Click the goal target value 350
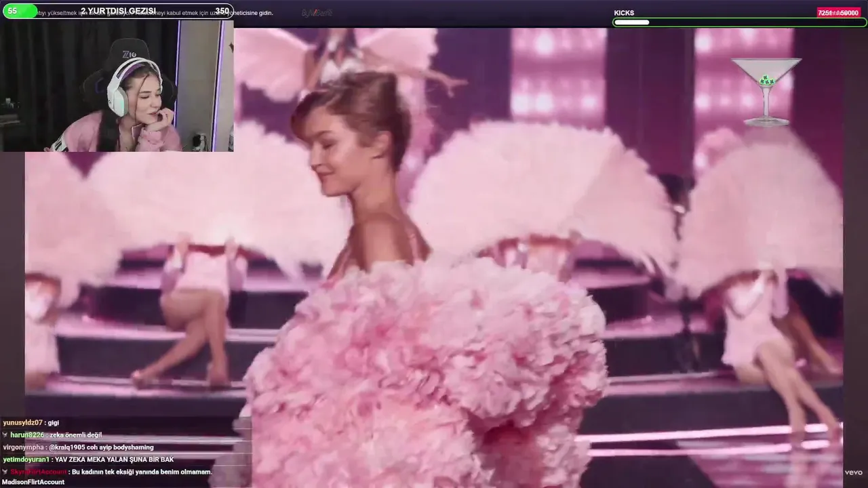This screenshot has height=488, width=868. pyautogui.click(x=222, y=11)
